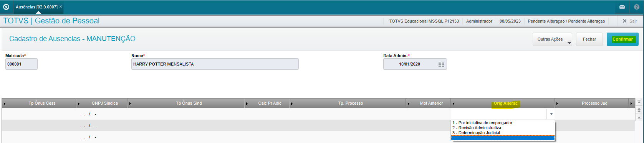Click the Administrador user label
The height and width of the screenshot is (143, 644).
click(479, 21)
